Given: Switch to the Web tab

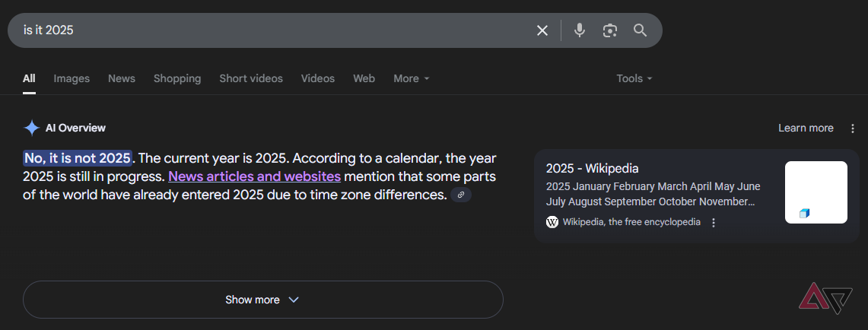Looking at the screenshot, I should click(364, 78).
